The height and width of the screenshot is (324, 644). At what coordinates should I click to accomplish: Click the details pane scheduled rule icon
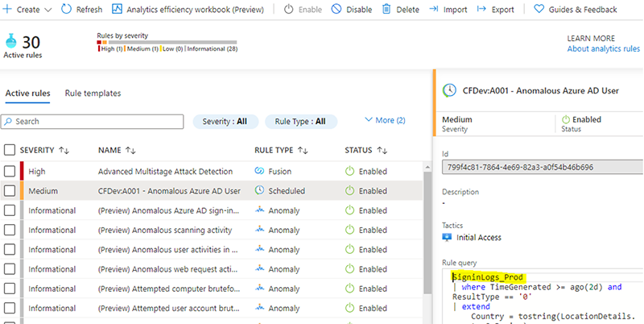pyautogui.click(x=449, y=90)
